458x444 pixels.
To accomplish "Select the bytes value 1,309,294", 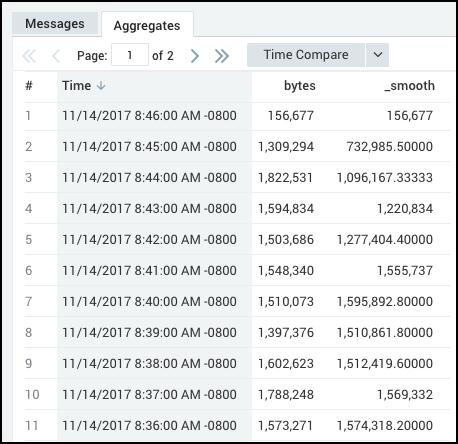I will [286, 147].
